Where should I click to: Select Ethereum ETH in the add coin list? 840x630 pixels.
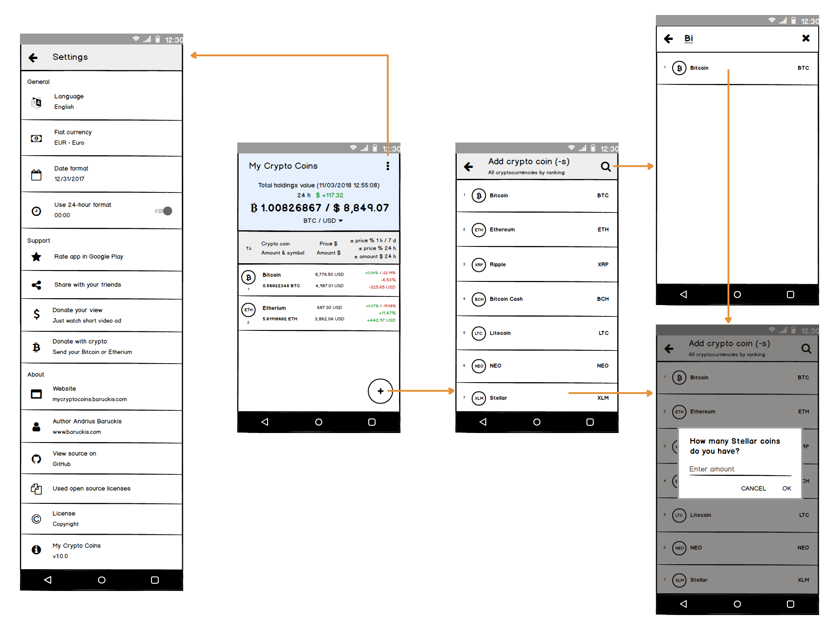tap(537, 230)
